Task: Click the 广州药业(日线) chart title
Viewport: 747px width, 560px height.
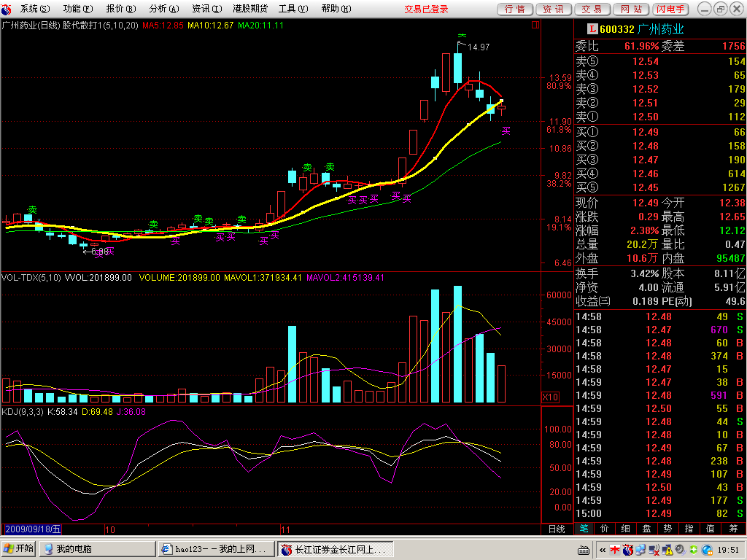Action: point(31,26)
